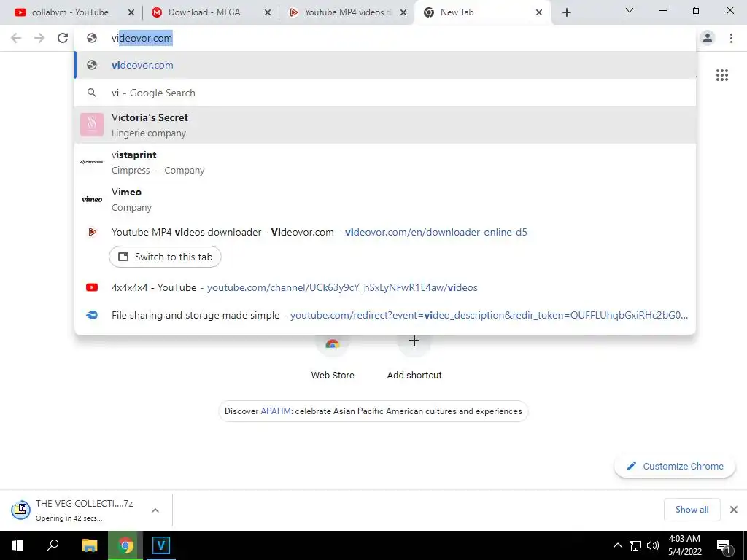Expand the download item options chevron

tap(155, 510)
